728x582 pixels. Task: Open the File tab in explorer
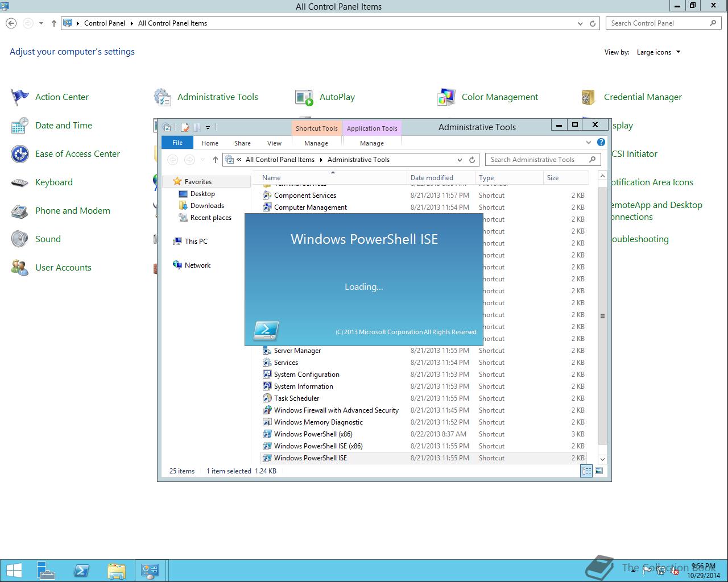177,143
